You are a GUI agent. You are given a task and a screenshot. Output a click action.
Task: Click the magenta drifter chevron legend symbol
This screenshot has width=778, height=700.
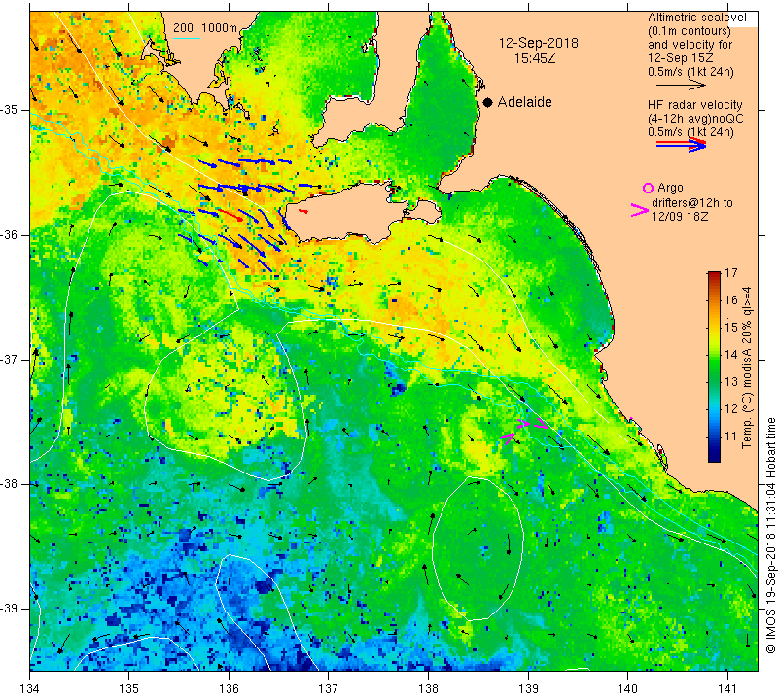639,210
